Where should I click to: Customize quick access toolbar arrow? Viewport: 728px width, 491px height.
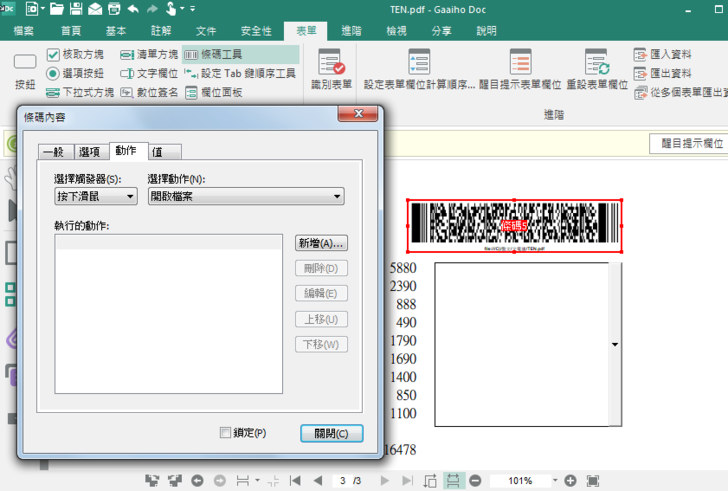click(192, 8)
